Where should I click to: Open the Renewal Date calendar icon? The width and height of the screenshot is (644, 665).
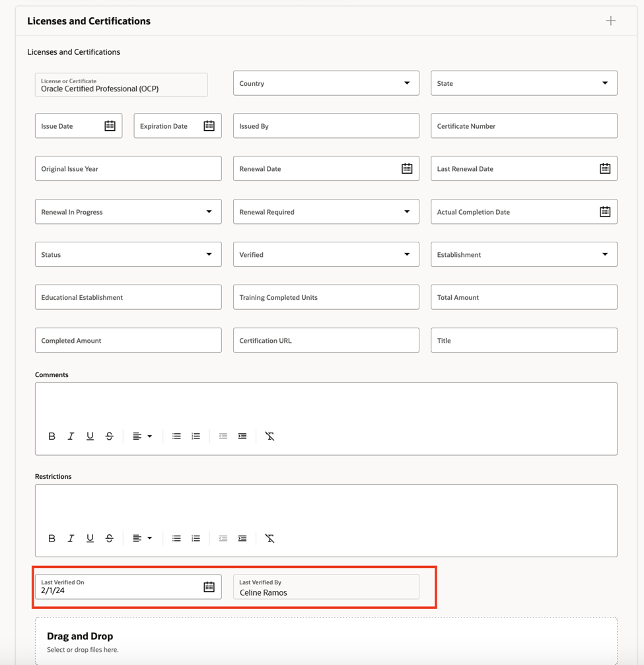click(x=407, y=168)
